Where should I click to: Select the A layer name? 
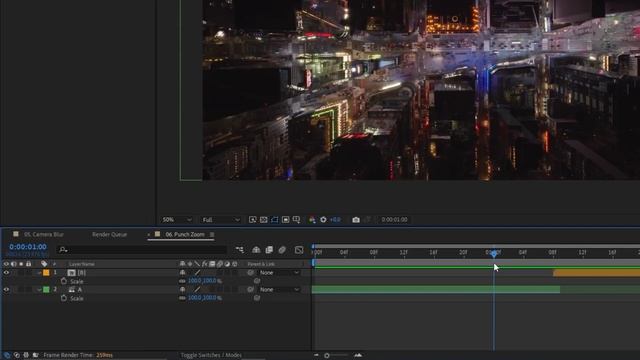pyautogui.click(x=80, y=289)
